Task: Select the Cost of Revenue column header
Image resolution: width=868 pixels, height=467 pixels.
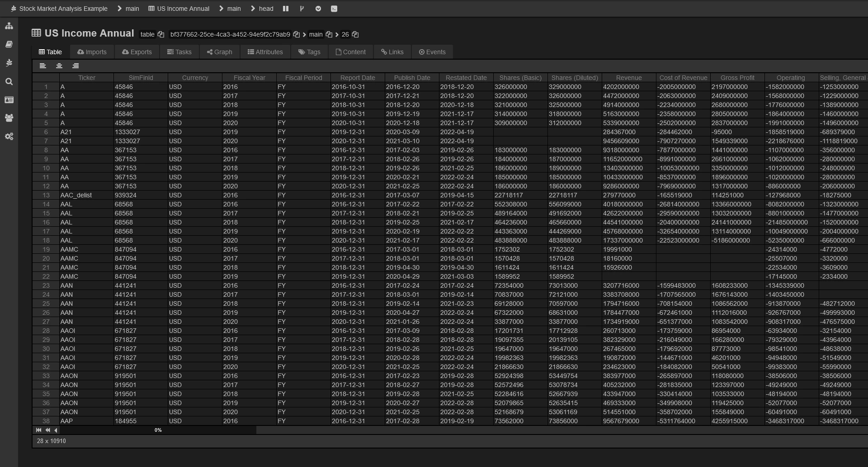Action: click(683, 78)
